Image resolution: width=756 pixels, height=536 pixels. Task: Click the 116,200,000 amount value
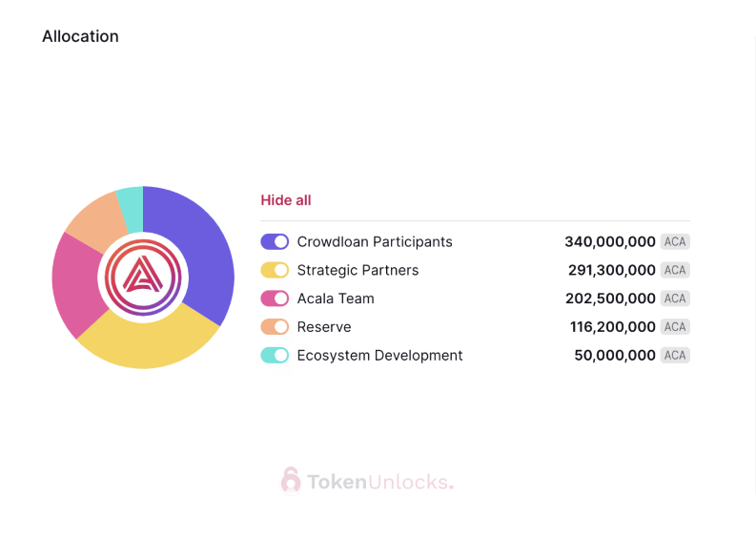pyautogui.click(x=613, y=327)
